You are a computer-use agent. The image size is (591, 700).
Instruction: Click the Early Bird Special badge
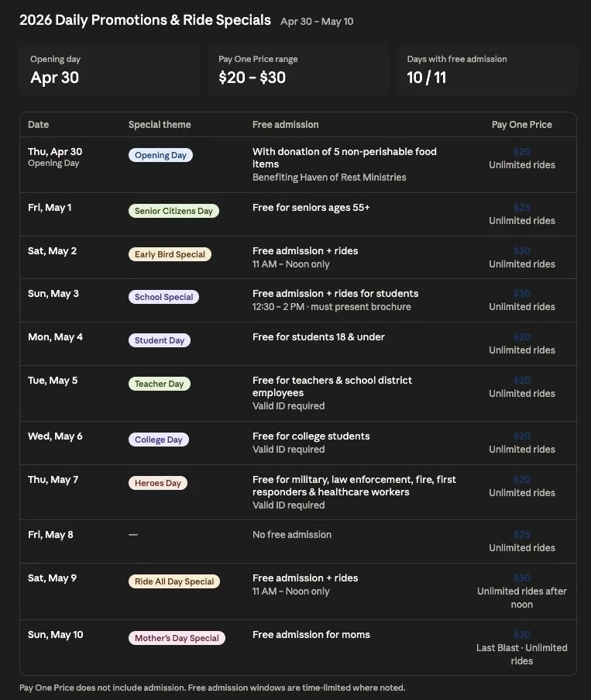170,254
